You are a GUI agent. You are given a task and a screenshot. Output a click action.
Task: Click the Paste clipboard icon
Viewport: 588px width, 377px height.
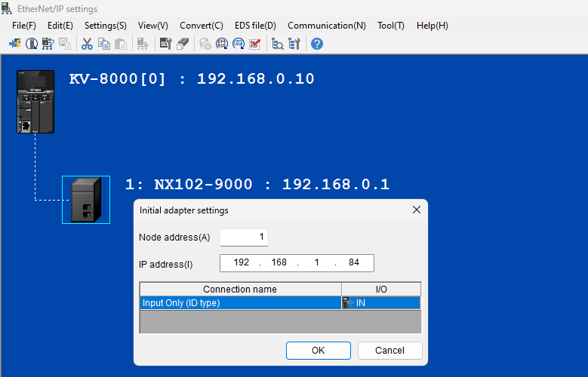click(120, 44)
